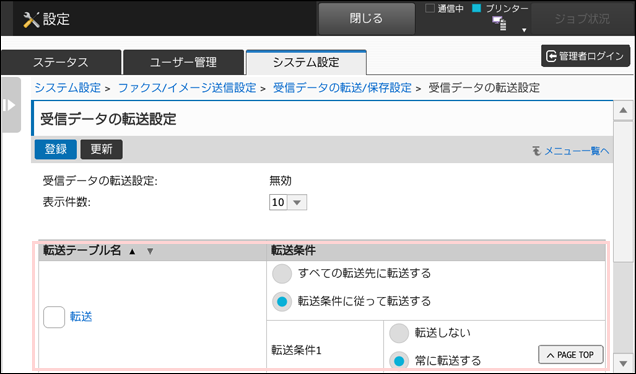This screenshot has width=636, height=374.
Task: Select 転送条件に従って転送する radio
Action: (282, 302)
